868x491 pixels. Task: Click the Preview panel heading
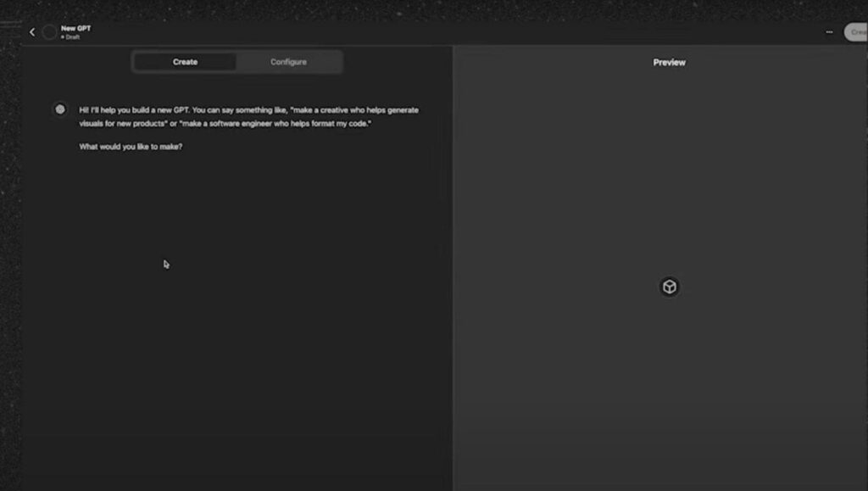pyautogui.click(x=669, y=63)
